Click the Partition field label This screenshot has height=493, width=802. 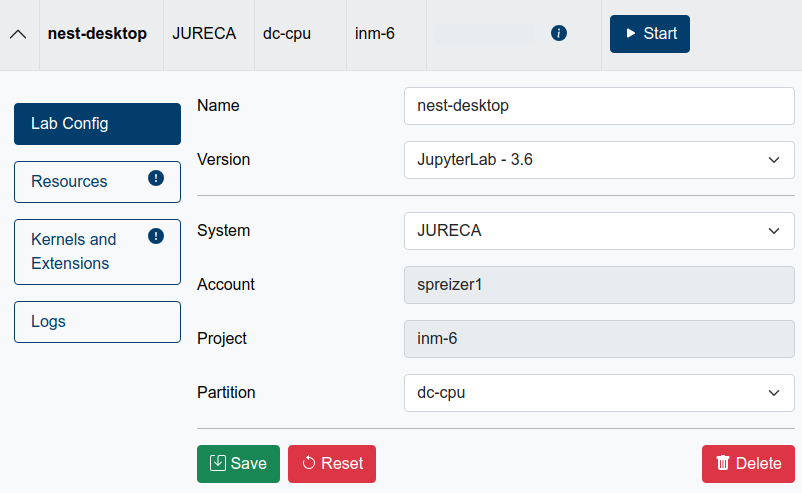click(226, 392)
